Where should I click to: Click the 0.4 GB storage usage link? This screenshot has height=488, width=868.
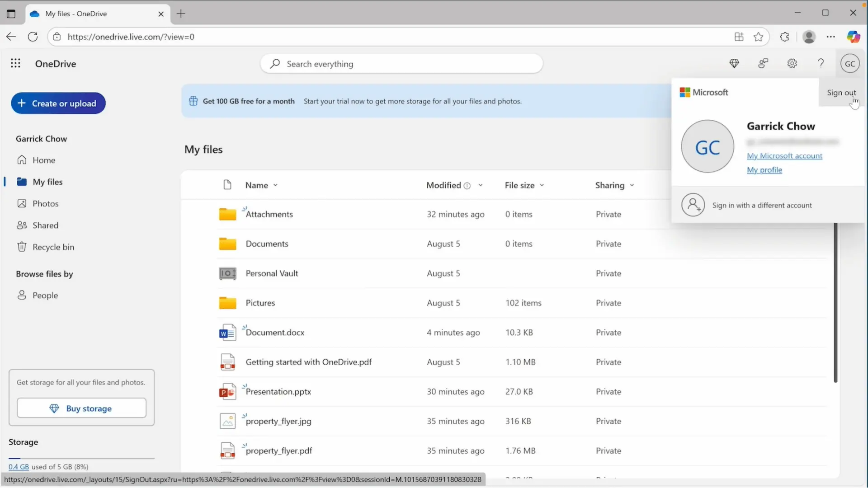coord(19,467)
